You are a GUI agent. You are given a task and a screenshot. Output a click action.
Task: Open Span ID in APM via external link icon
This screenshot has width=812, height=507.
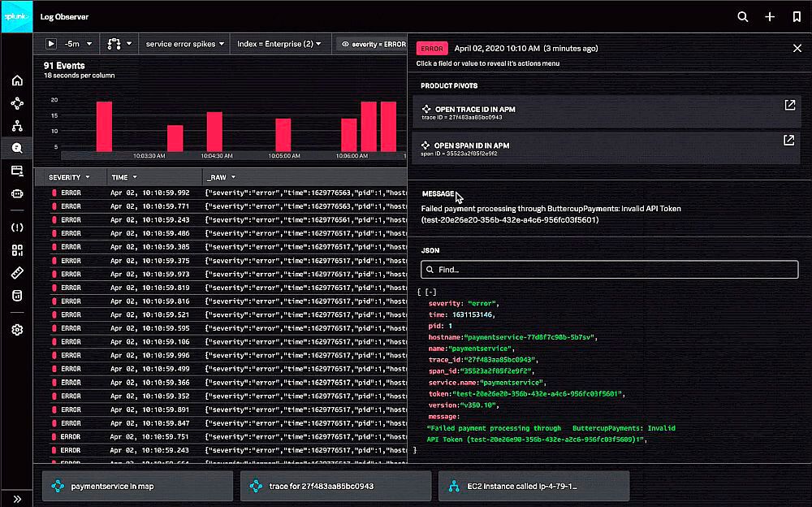(x=788, y=139)
